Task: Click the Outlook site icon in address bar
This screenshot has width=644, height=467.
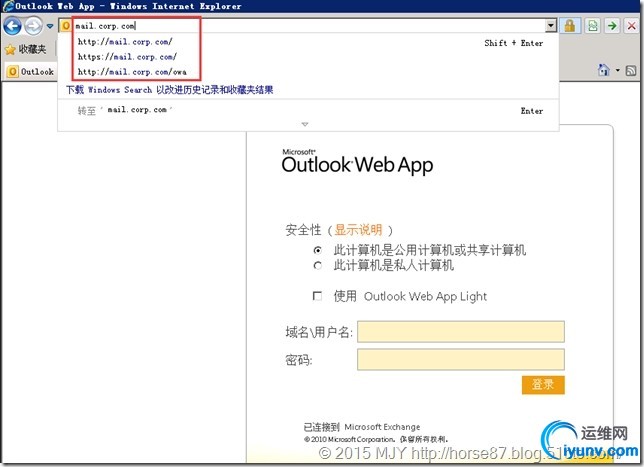Action: tap(66, 26)
